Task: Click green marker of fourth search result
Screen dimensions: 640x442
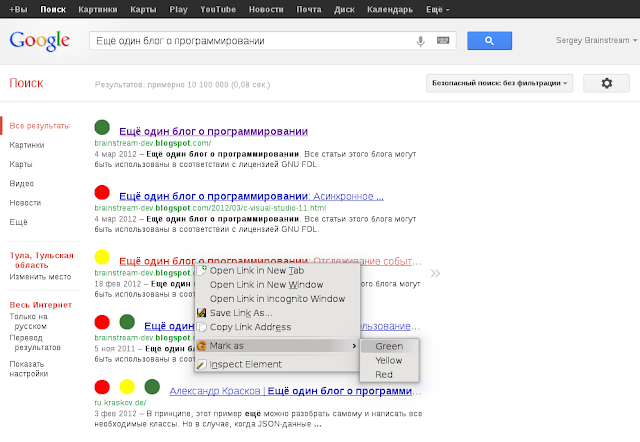Action: pos(127,322)
